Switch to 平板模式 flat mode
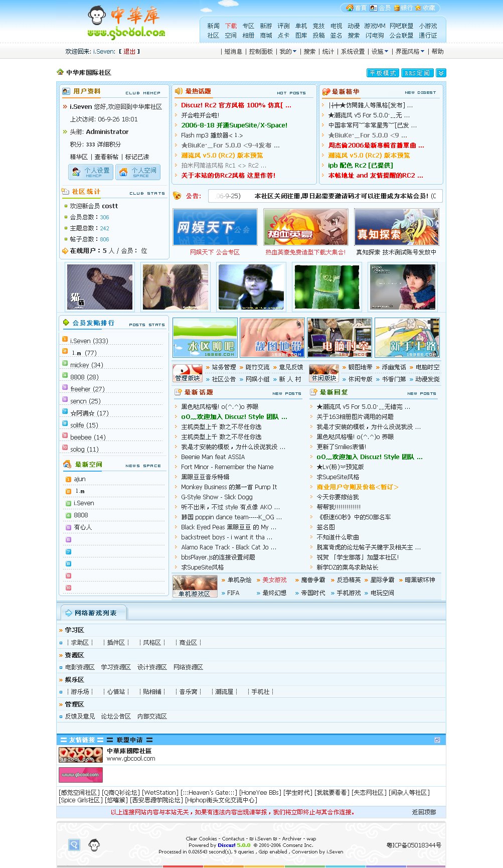 pyautogui.click(x=383, y=73)
